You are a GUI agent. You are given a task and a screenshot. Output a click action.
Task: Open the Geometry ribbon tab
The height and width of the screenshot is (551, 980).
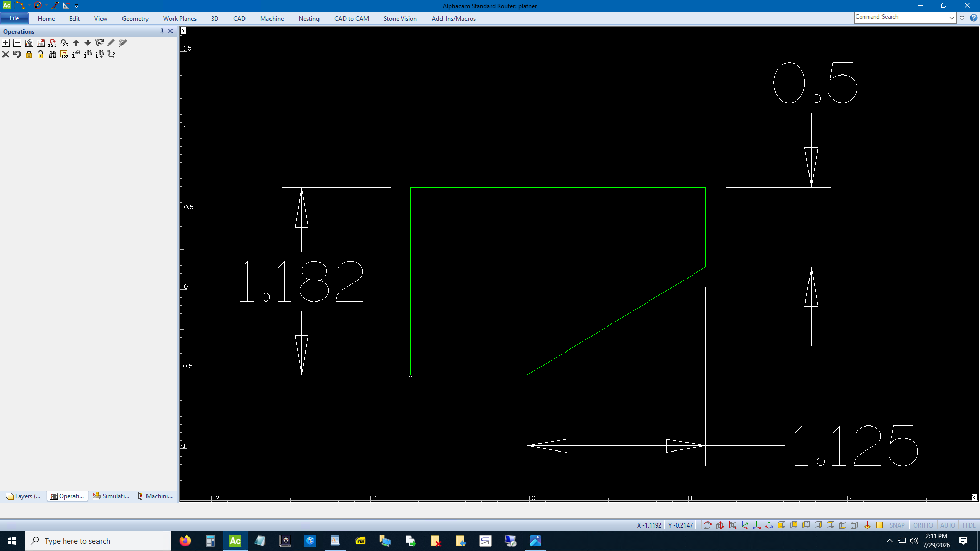(135, 19)
